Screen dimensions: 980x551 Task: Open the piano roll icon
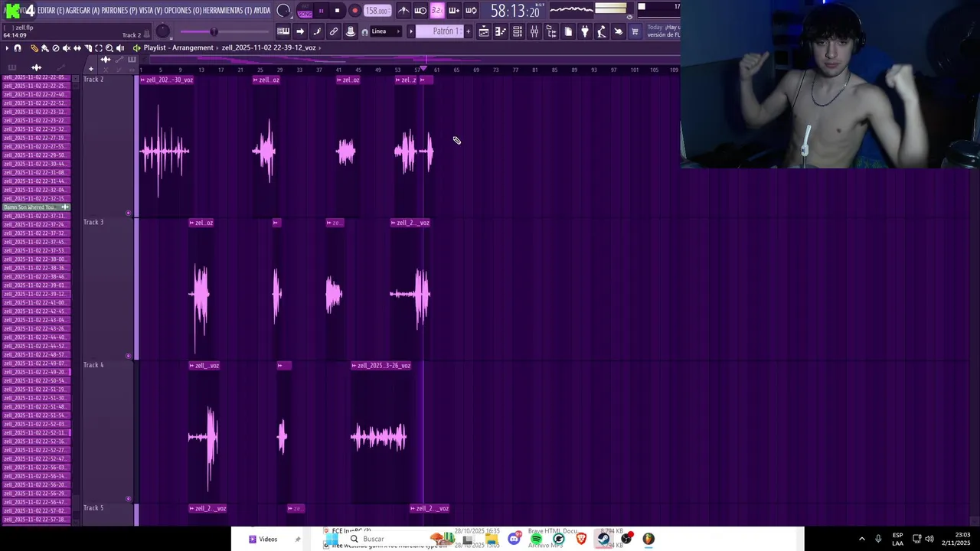click(x=501, y=31)
